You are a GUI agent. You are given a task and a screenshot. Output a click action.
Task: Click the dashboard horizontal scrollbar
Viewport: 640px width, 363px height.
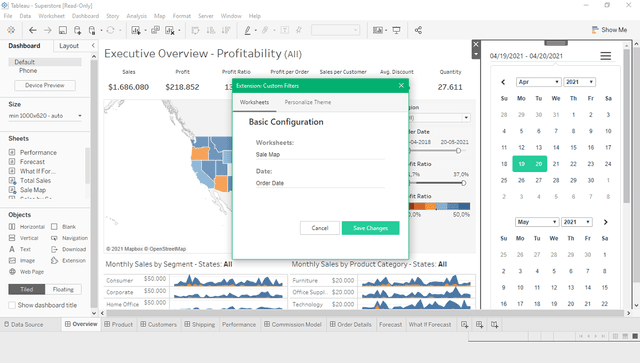click(x=365, y=313)
